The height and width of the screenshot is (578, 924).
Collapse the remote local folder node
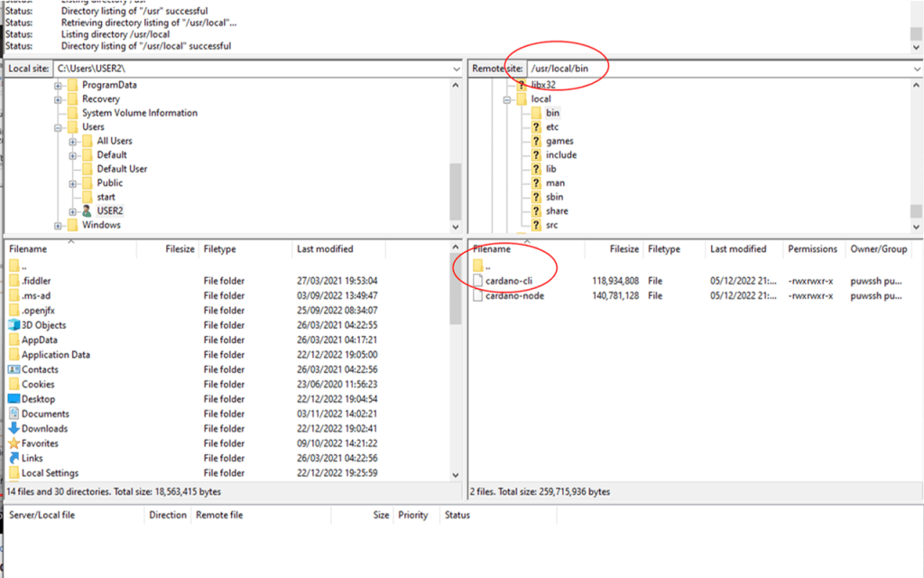507,99
